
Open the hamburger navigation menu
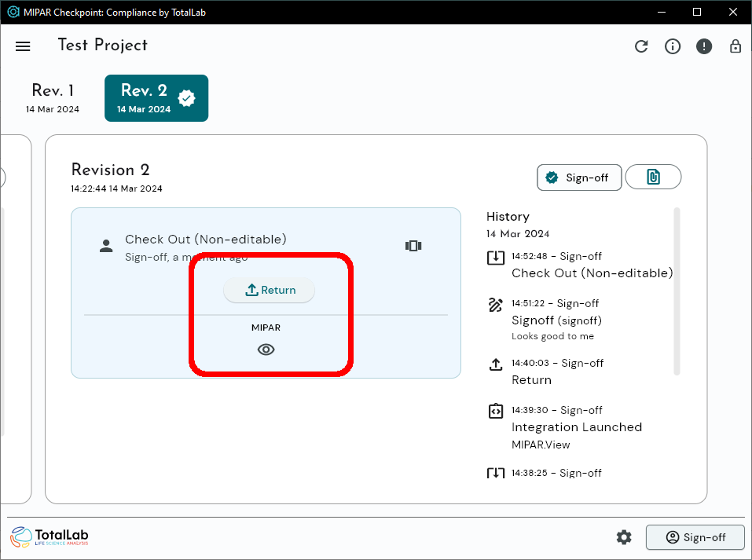23,46
